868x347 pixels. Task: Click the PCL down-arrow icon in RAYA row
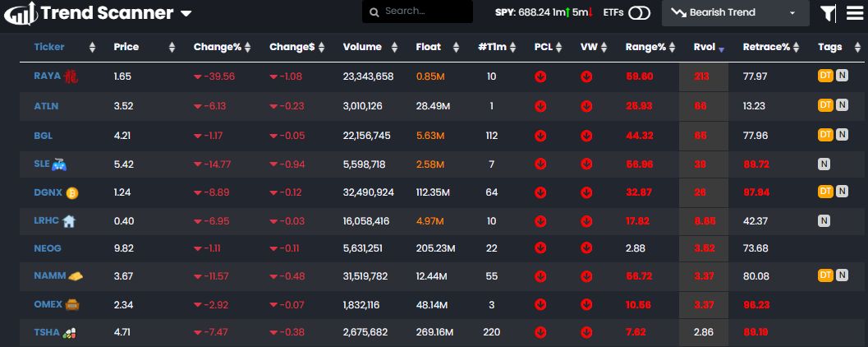pos(540,76)
